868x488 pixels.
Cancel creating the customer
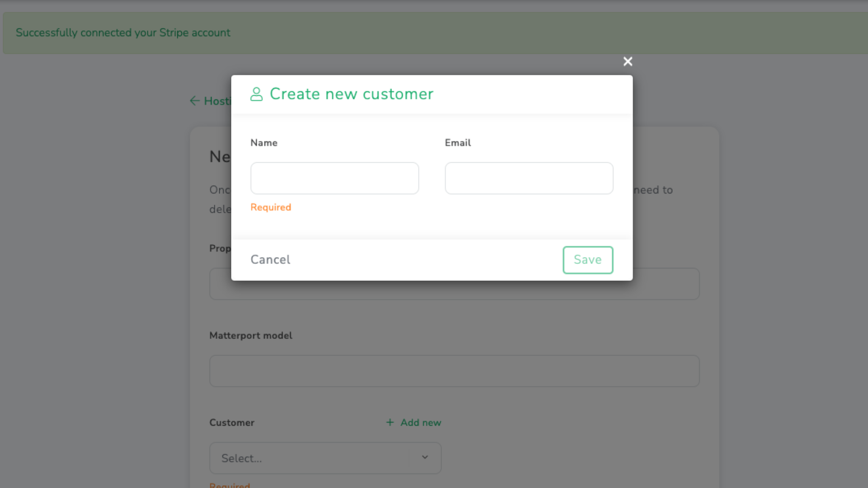(x=270, y=260)
